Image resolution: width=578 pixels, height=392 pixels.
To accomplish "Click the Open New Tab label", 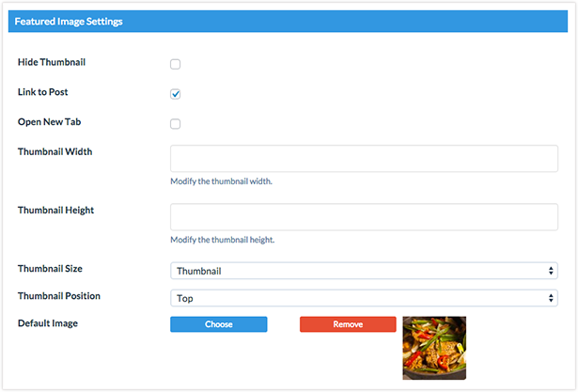I will coord(50,122).
